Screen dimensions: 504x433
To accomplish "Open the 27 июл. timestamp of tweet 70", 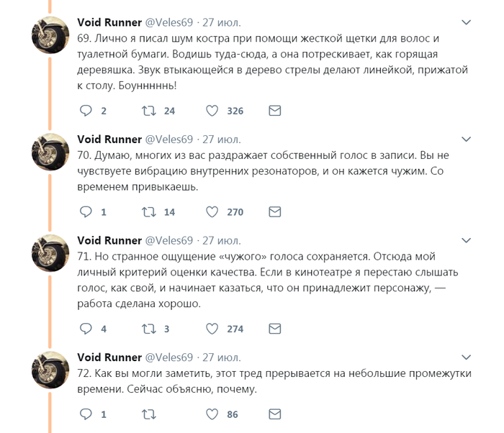I will coord(221,139).
